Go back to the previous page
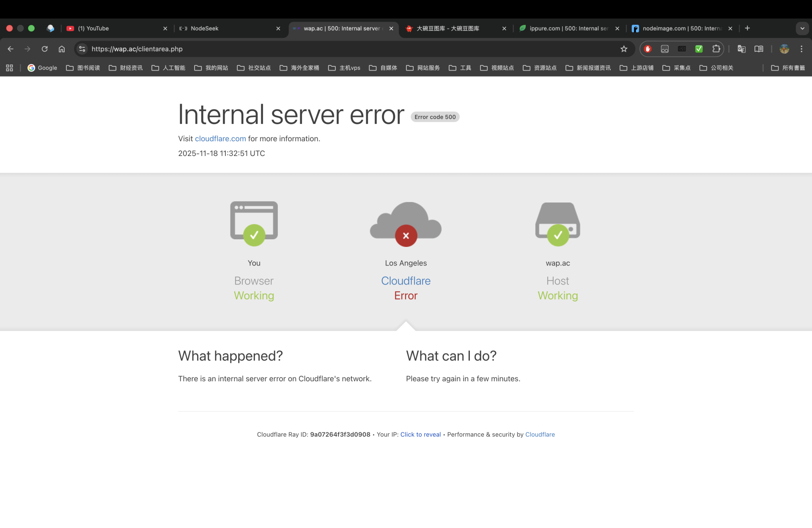The height and width of the screenshot is (528, 812). click(11, 49)
